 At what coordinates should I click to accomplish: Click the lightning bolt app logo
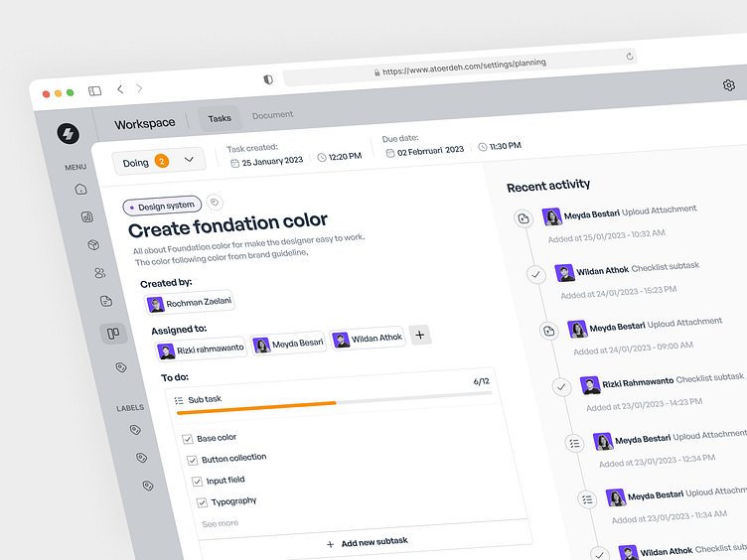(68, 133)
